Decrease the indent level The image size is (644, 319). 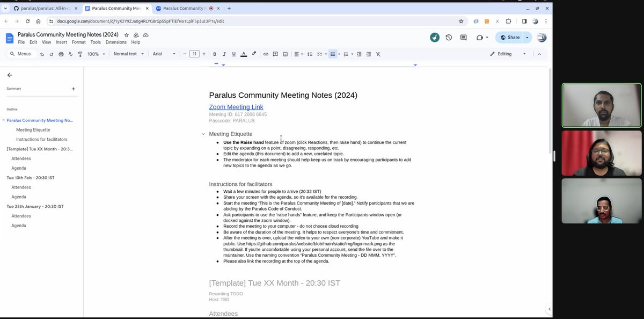pyautogui.click(x=359, y=54)
